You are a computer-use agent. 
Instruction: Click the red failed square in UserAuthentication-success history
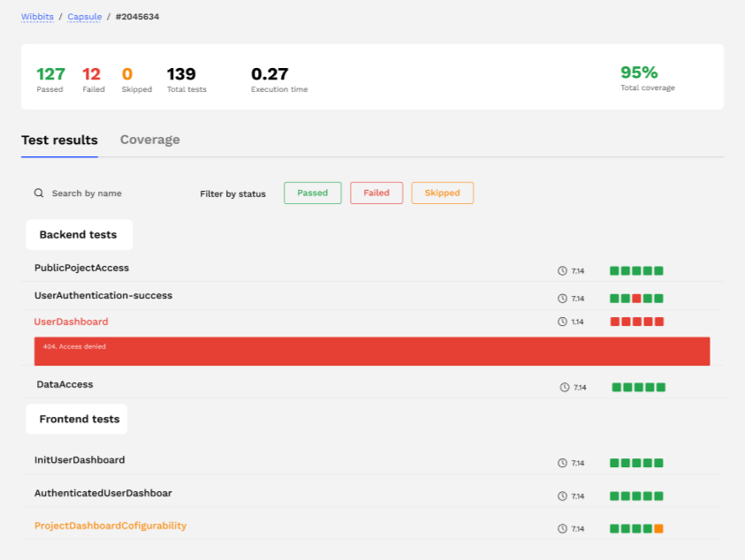pos(636,299)
